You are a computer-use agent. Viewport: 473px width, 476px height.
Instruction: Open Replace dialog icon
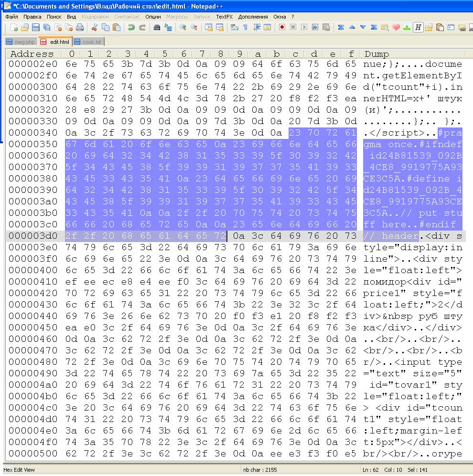coord(168,28)
